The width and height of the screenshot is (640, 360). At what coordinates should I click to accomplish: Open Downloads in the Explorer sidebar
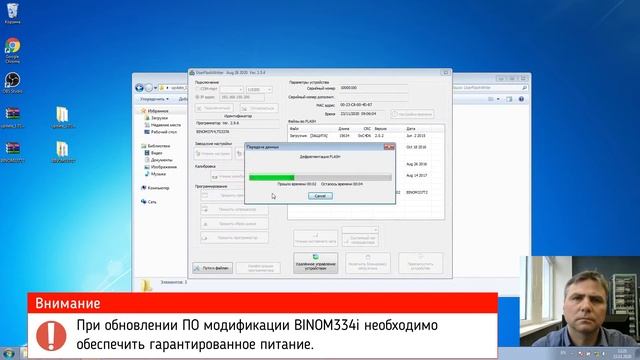pos(159,118)
